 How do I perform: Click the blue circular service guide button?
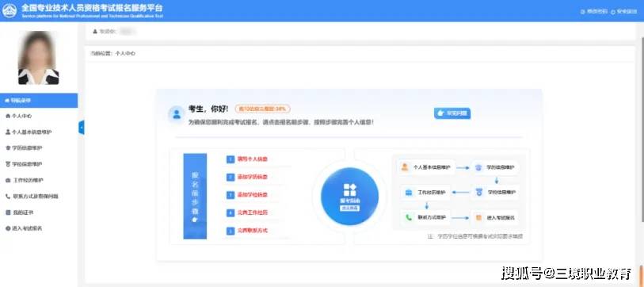(x=349, y=196)
